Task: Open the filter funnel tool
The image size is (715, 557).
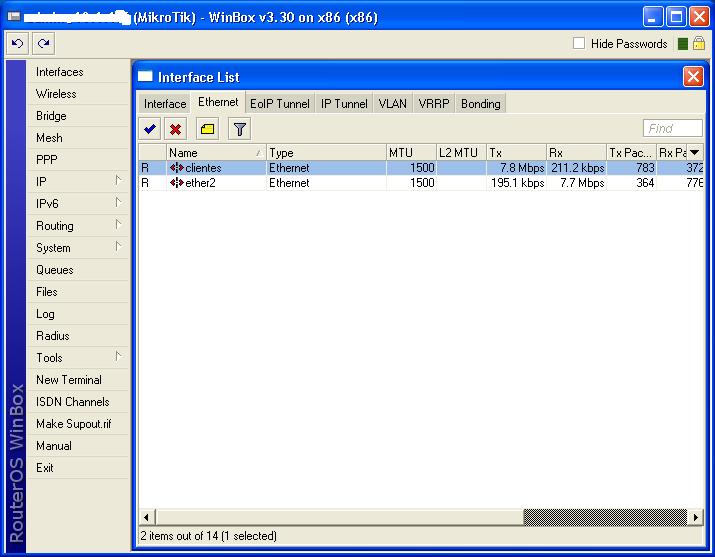Action: tap(239, 129)
